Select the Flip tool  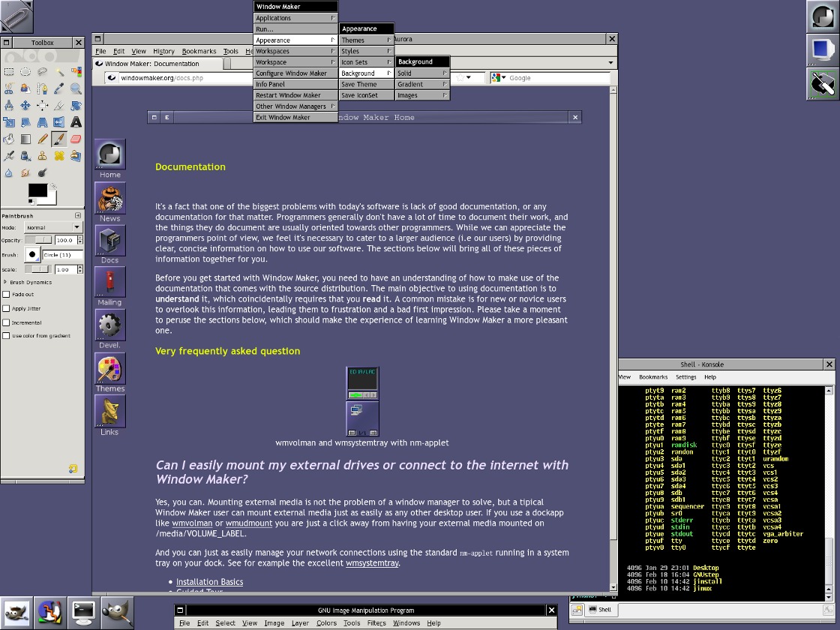pos(59,122)
